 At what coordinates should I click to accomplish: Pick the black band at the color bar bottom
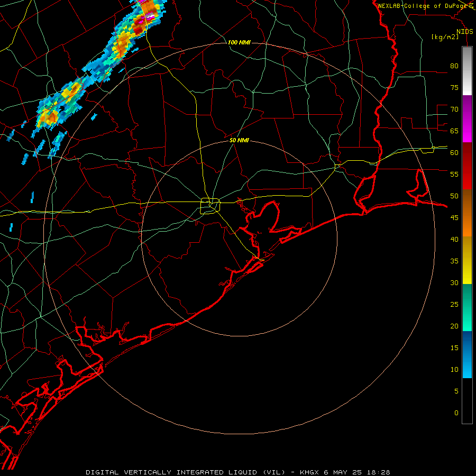(x=467, y=401)
